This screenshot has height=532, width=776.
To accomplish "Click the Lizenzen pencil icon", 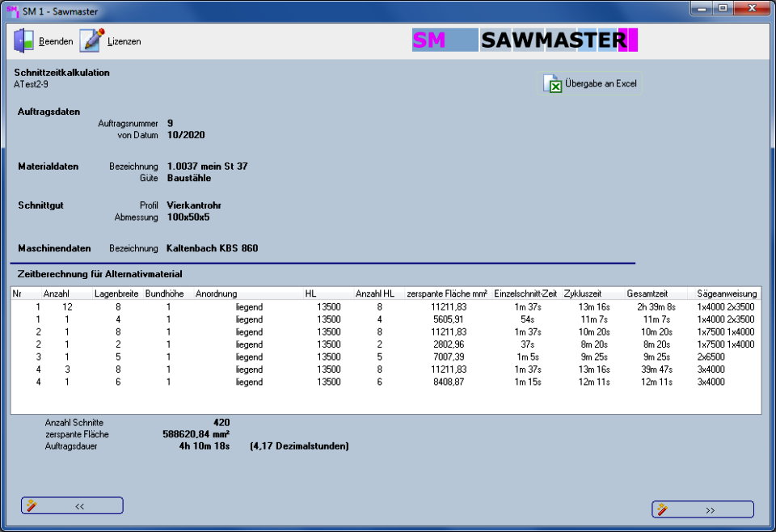I will point(92,40).
